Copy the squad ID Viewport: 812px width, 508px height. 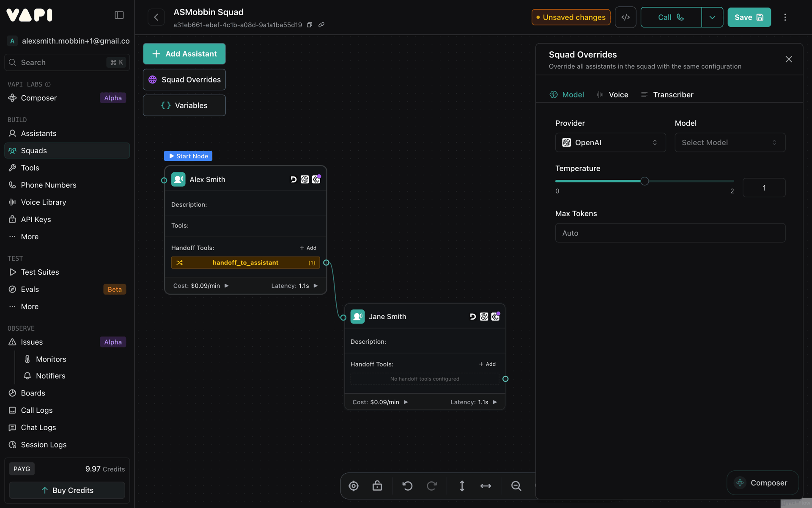coord(310,25)
